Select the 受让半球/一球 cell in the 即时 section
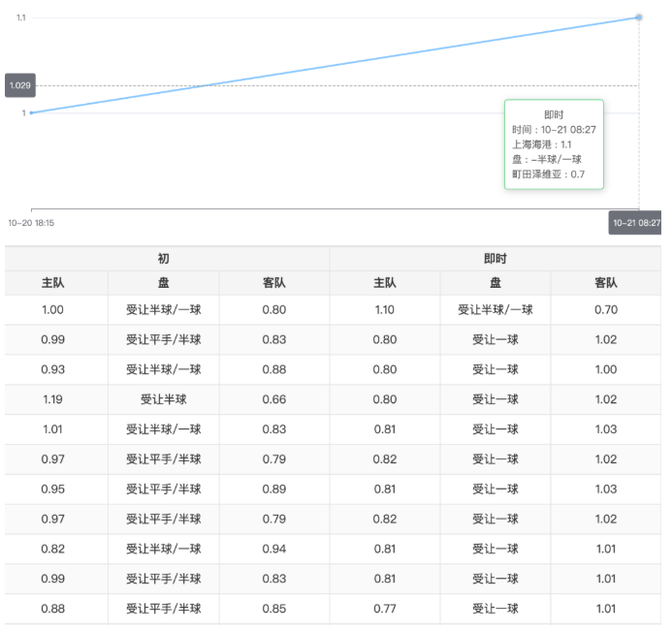 click(x=495, y=310)
